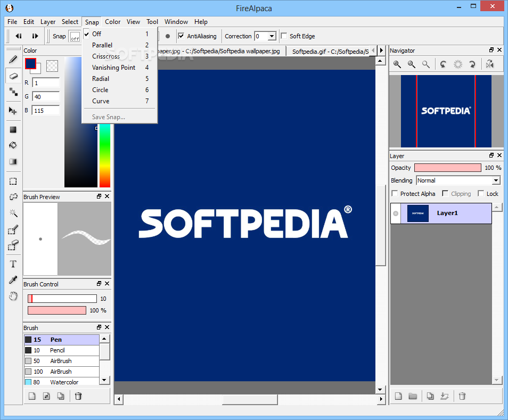Zoom out using Navigator magnifier minus
The height and width of the screenshot is (420, 508).
(412, 64)
